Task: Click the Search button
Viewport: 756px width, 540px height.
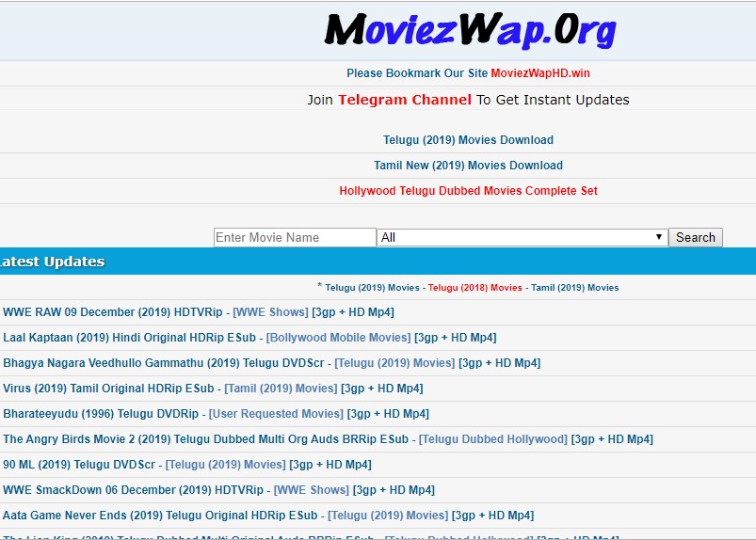Action: 695,237
